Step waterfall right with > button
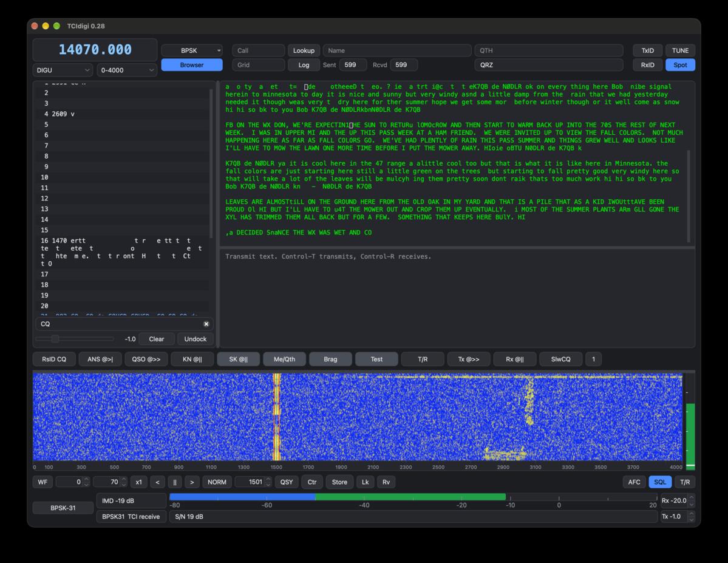 pyautogui.click(x=192, y=482)
